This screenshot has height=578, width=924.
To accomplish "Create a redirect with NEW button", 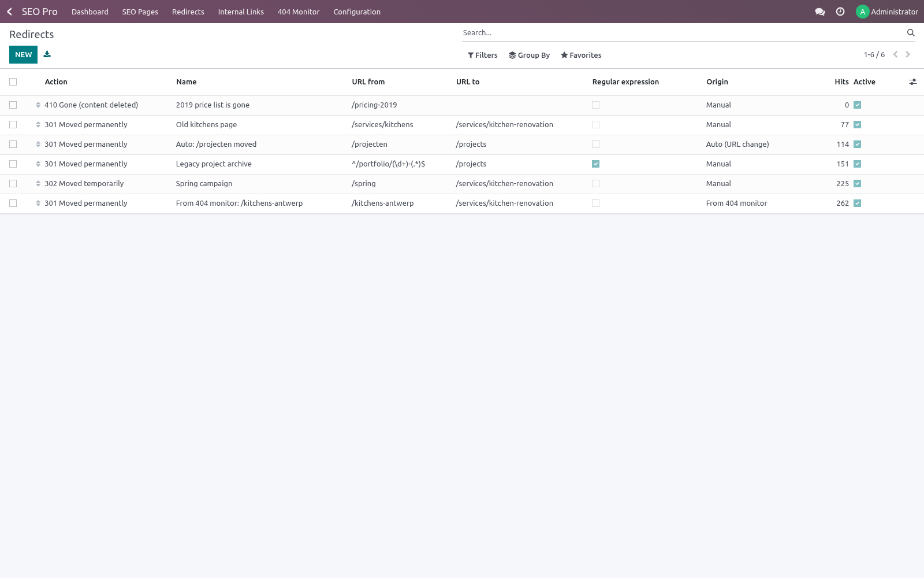I will pyautogui.click(x=23, y=55).
